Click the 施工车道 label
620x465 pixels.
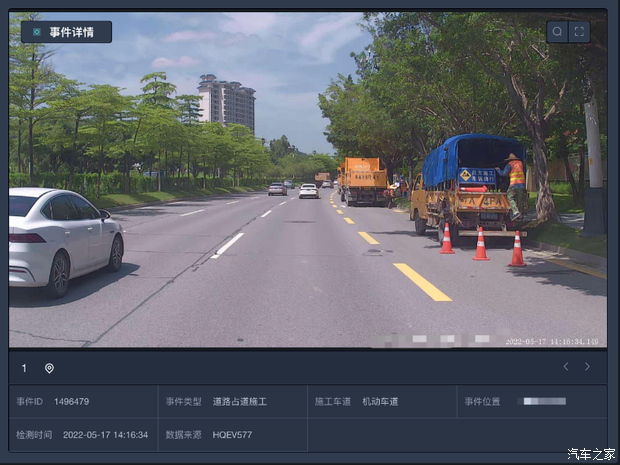pos(333,402)
